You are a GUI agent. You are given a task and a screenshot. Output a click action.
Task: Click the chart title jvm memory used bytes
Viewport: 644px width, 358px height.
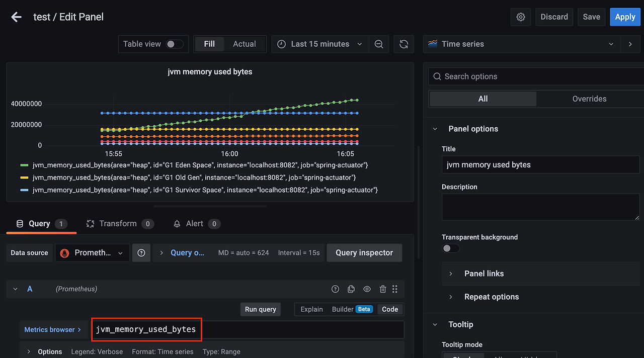tap(210, 72)
